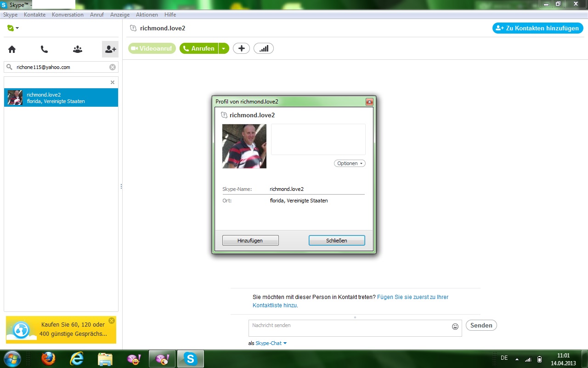Image resolution: width=588 pixels, height=368 pixels.
Task: Click the Senden button
Action: 481,325
